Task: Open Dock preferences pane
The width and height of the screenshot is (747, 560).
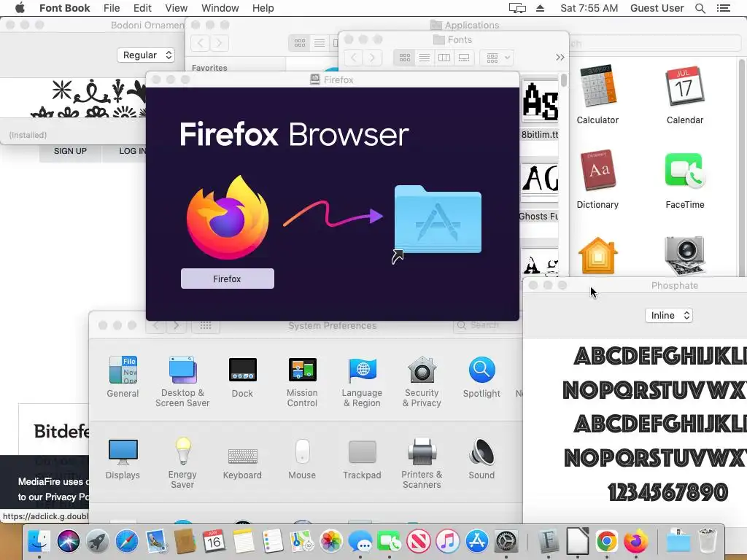Action: 242,370
